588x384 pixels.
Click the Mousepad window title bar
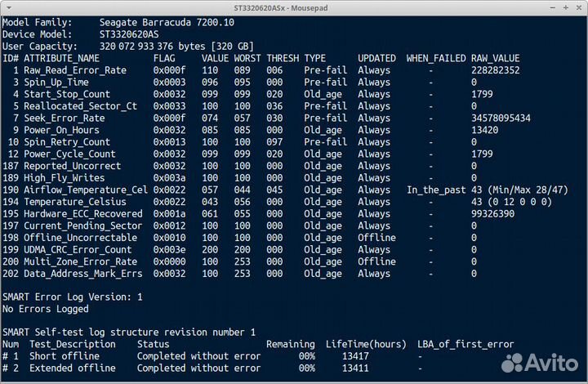[293, 7]
